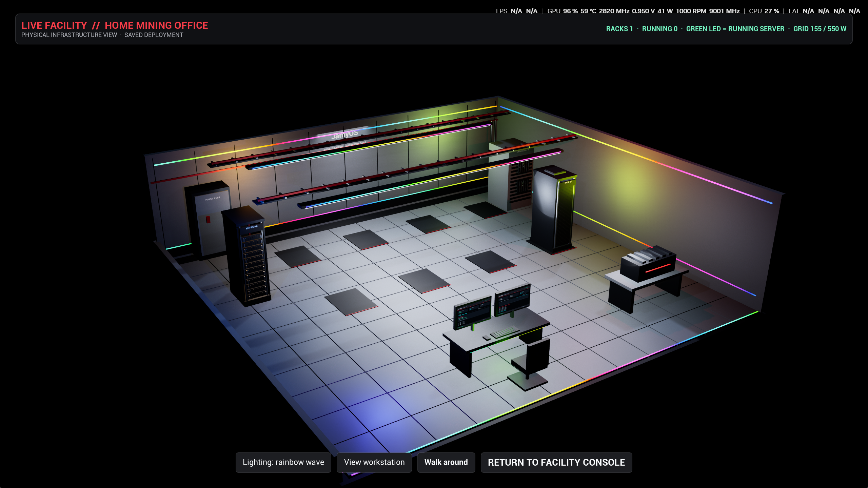This screenshot has height=488, width=868.
Task: Return to Facility Console
Action: tap(556, 462)
